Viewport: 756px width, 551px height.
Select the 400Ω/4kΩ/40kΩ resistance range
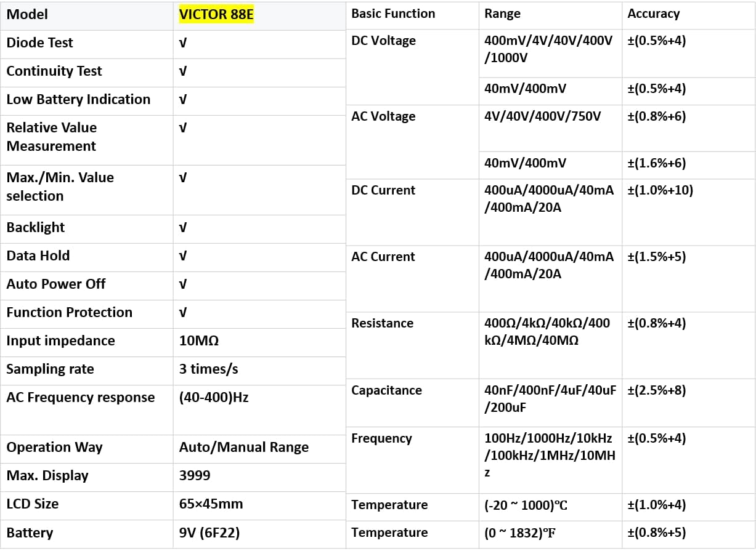pos(547,332)
